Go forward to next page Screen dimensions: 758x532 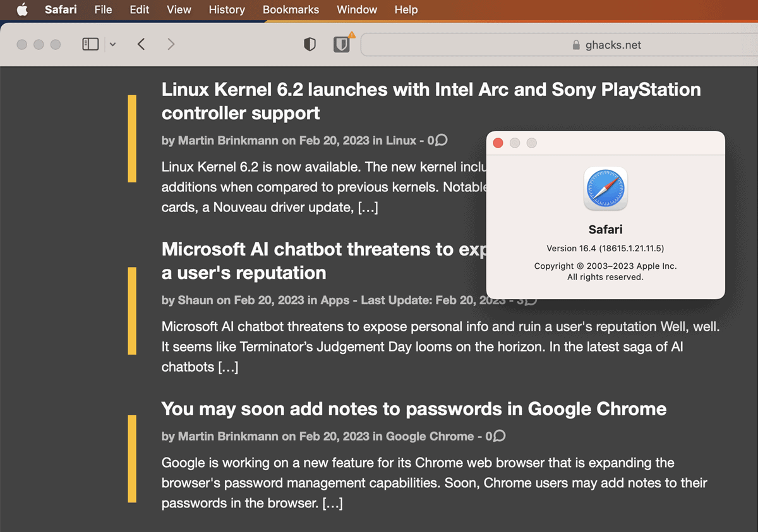[171, 44]
